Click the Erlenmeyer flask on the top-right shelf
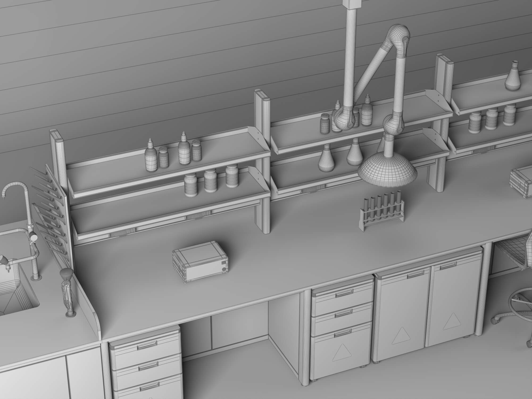 click(513, 76)
